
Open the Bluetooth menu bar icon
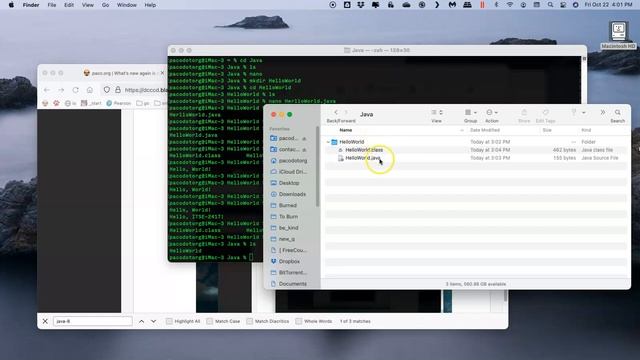(x=496, y=5)
